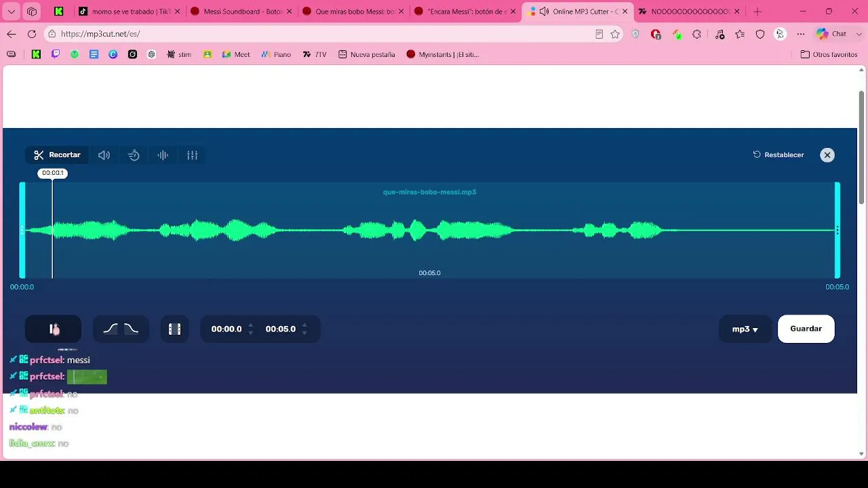
Task: Open the favorites hub icon
Action: click(x=740, y=34)
